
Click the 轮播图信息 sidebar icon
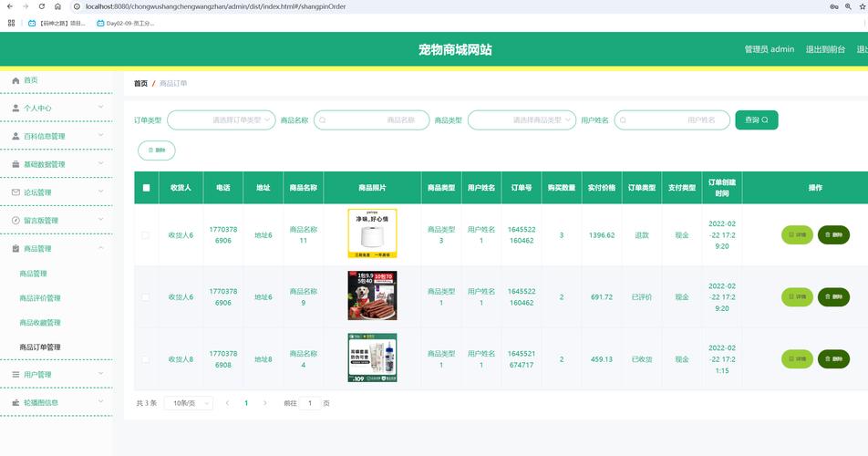[x=15, y=402]
